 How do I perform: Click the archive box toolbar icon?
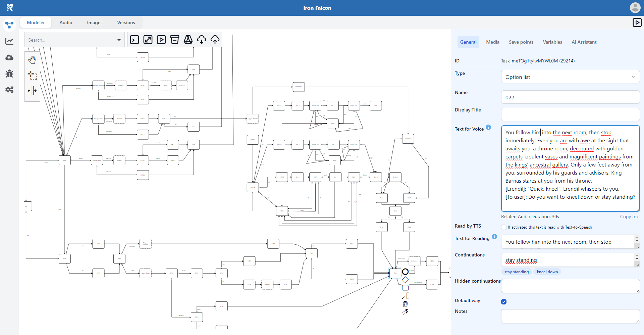pyautogui.click(x=175, y=40)
